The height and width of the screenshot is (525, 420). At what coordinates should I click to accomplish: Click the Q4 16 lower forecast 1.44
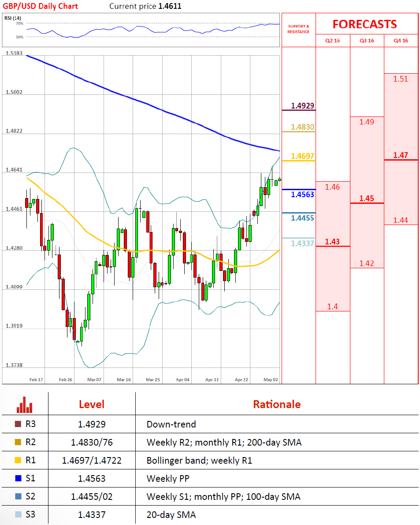click(401, 220)
